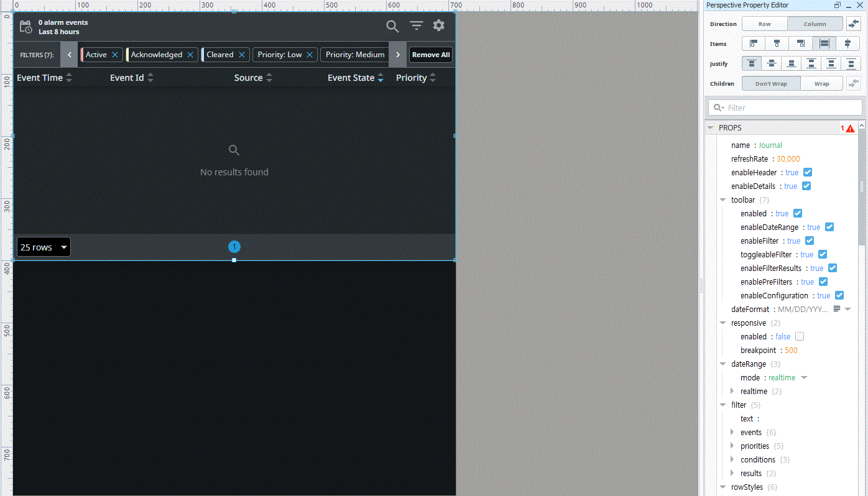868x496 pixels.
Task: Open journal configuration gear settings
Action: point(439,25)
